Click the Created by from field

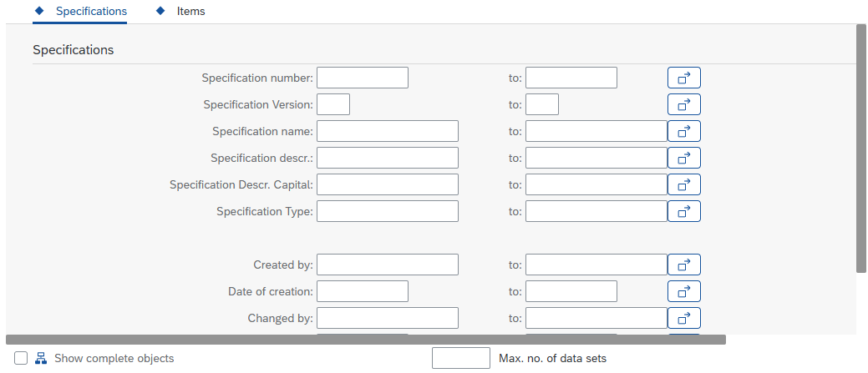coord(387,265)
